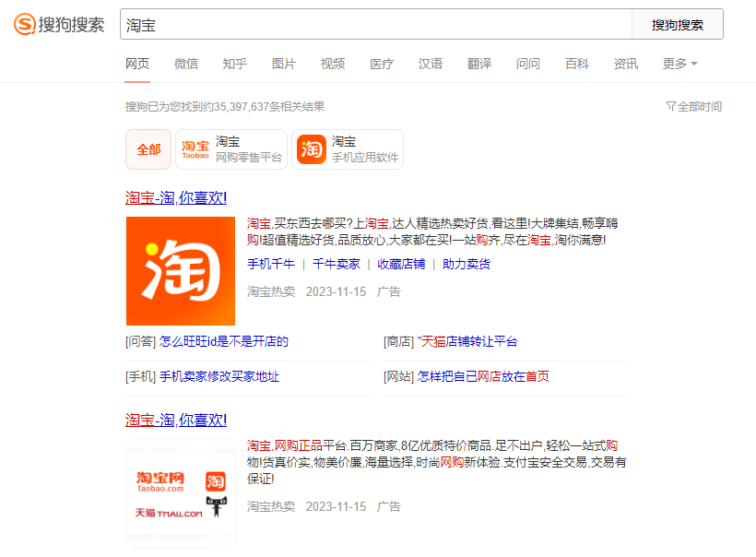The width and height of the screenshot is (756, 557).
Task: Click first result's 淘宝热卖 source label
Action: click(x=271, y=291)
